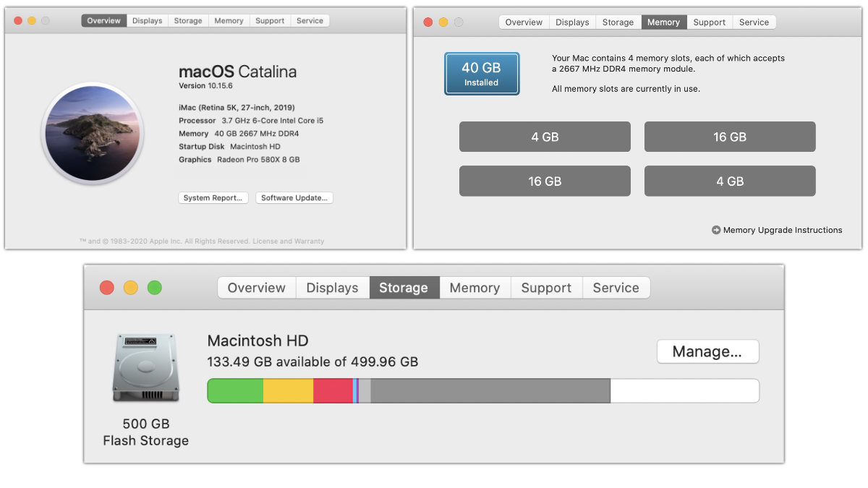Click the iMac (Retina 5K, 27-inch, 2019) line
This screenshot has height=488, width=868.
[x=237, y=107]
